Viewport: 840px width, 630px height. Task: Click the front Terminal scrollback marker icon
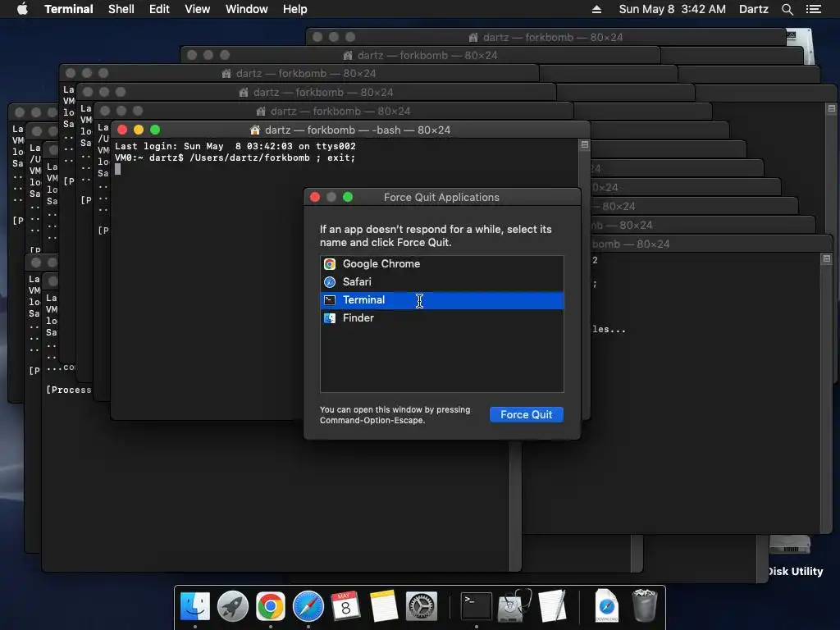tap(585, 144)
